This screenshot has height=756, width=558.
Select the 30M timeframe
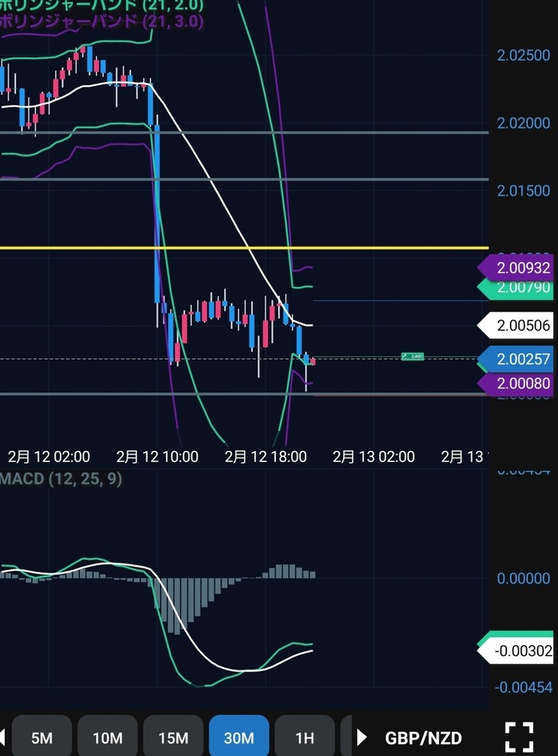point(239,737)
